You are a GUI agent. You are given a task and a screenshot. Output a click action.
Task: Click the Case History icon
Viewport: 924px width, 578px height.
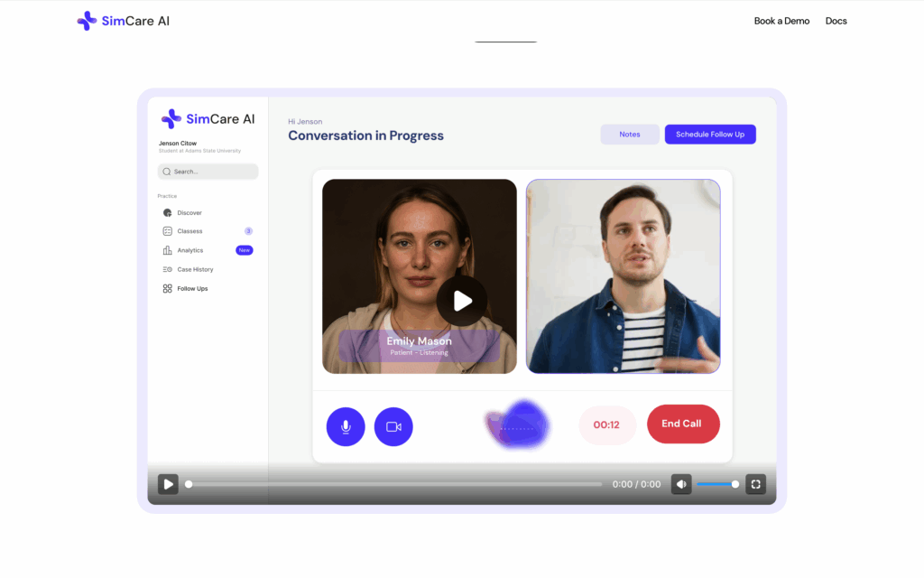(x=167, y=269)
